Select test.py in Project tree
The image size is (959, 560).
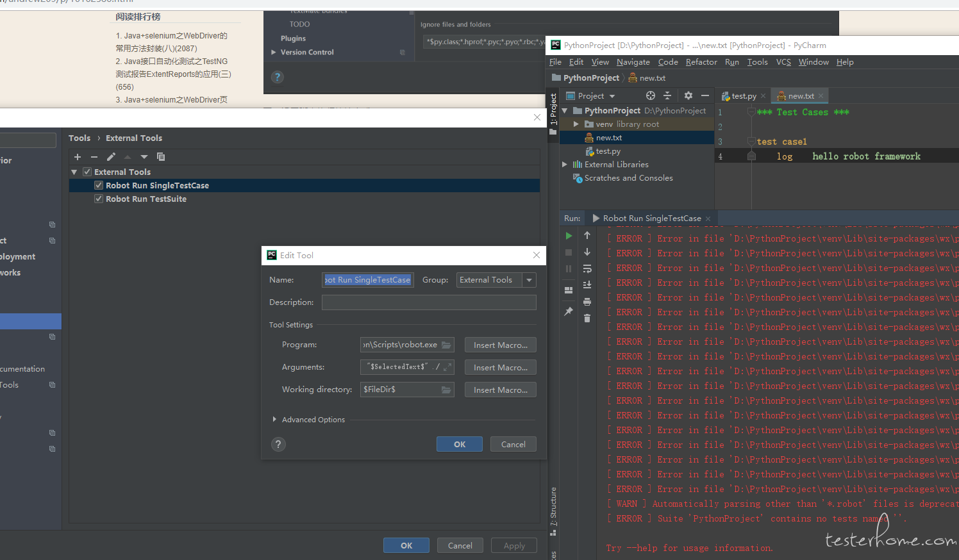(x=608, y=151)
